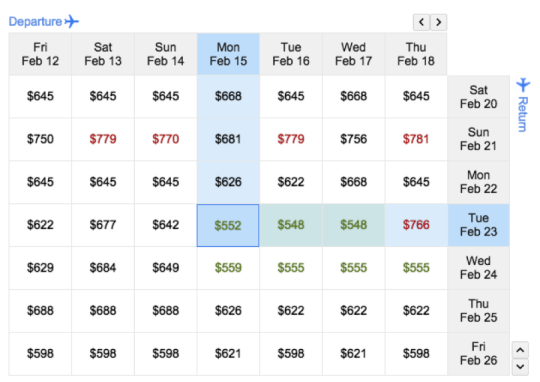Choose the $756 fare under Wed Feb 17
The height and width of the screenshot is (382, 540).
353,139
